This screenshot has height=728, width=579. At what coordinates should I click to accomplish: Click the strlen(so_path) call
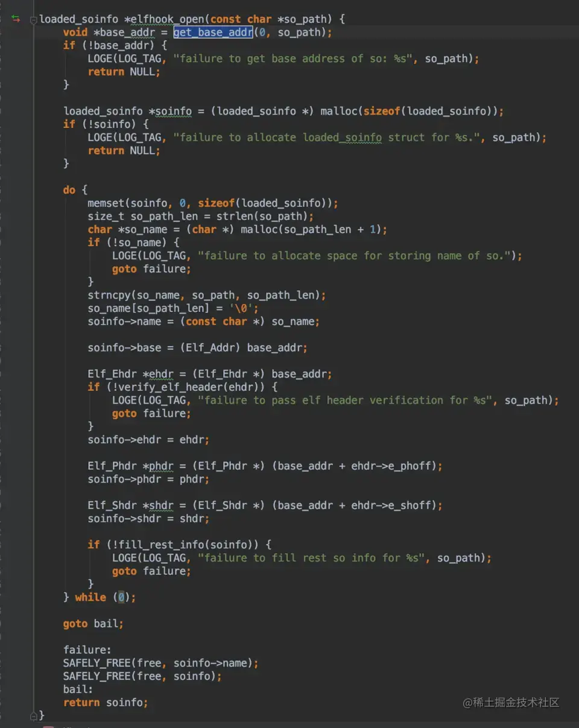pos(262,217)
